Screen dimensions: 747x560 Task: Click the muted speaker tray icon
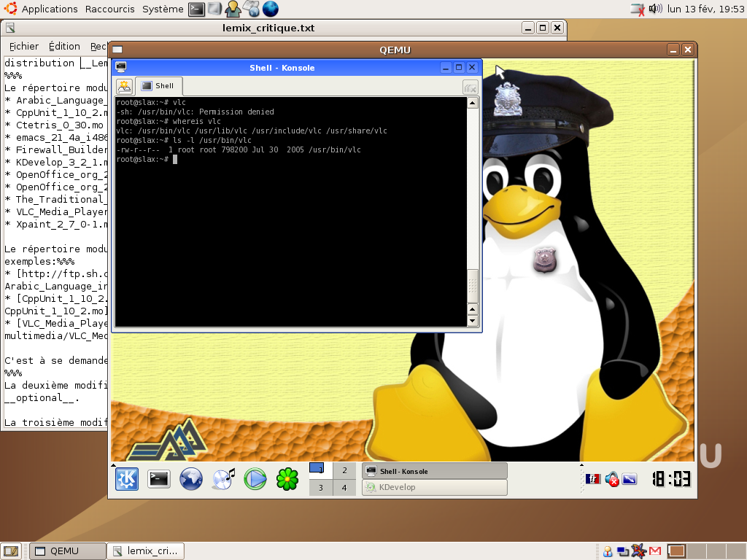click(x=612, y=479)
